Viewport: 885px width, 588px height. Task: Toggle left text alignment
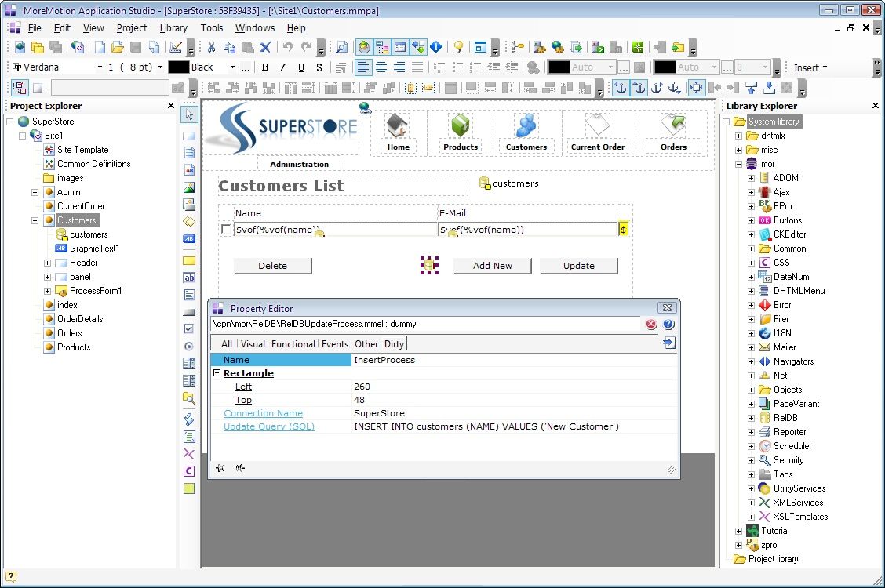tap(363, 67)
